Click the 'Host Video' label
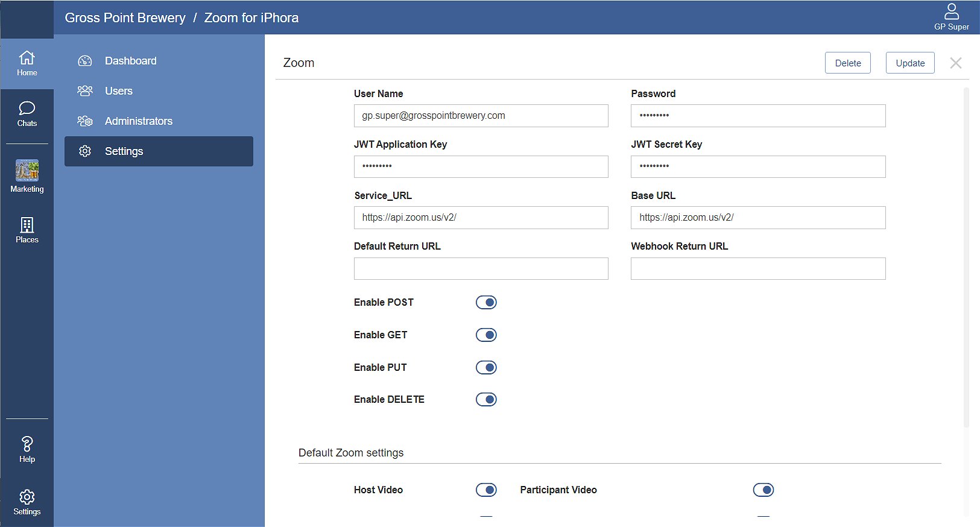 pos(378,490)
